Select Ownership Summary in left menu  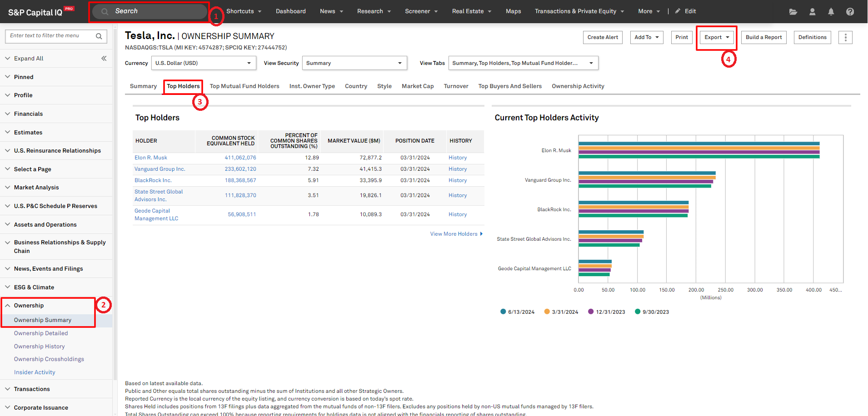pos(43,320)
